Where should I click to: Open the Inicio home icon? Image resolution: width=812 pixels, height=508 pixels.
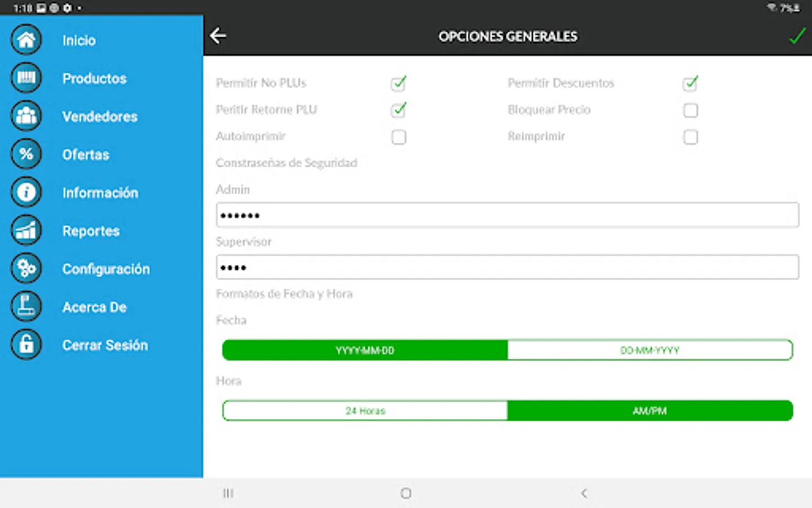click(x=26, y=40)
